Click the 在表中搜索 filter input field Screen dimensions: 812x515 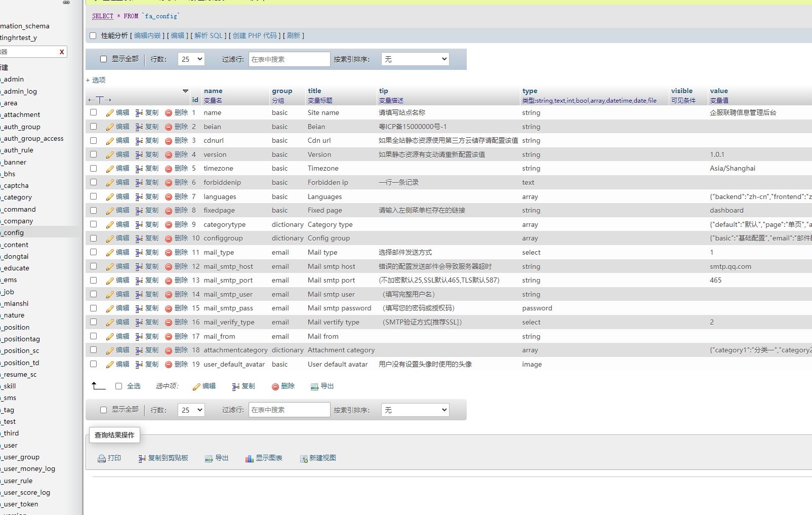coord(289,59)
